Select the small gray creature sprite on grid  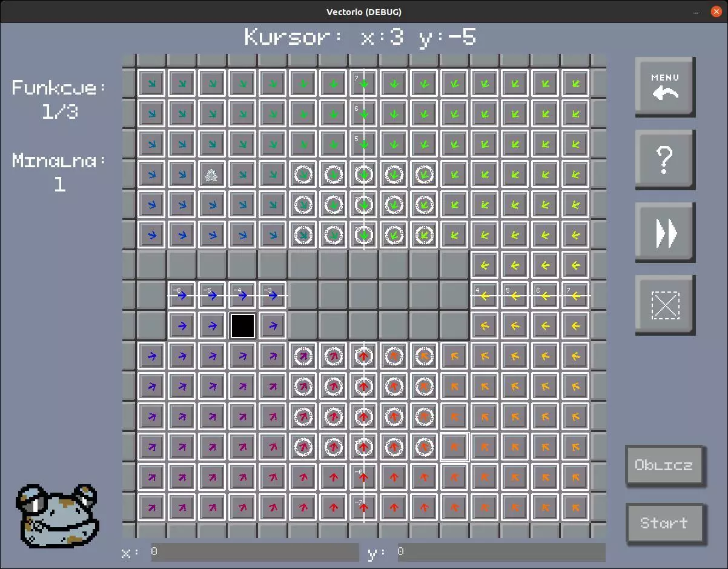pos(212,175)
